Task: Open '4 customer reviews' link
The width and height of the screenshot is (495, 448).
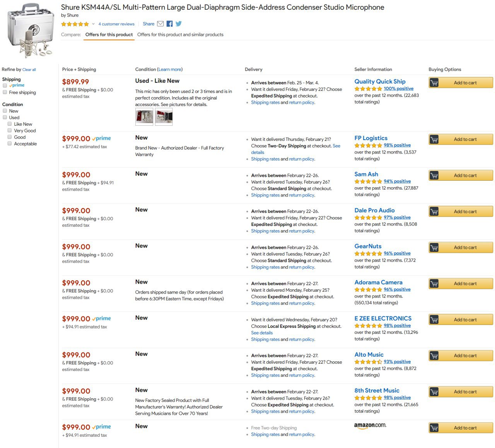Action: pos(116,24)
